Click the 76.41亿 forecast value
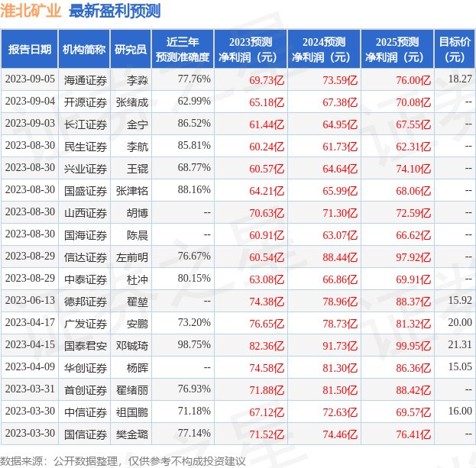 pyautogui.click(x=413, y=434)
